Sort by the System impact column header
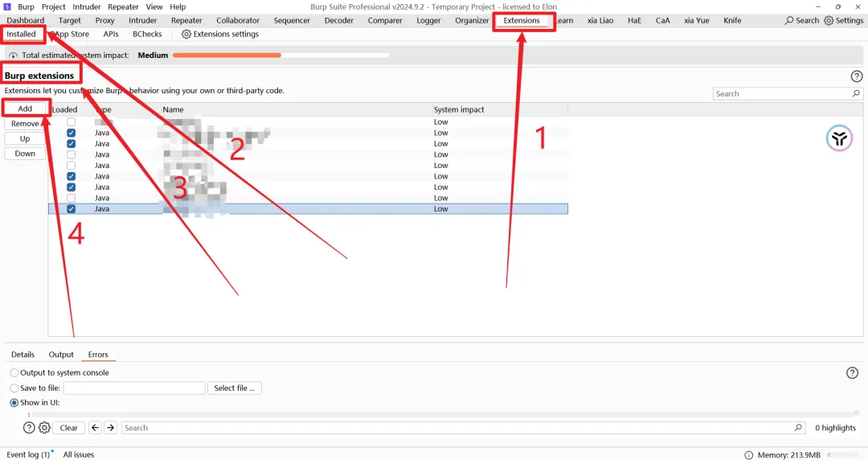Screen dimensions: 868x460 click(x=499, y=109)
